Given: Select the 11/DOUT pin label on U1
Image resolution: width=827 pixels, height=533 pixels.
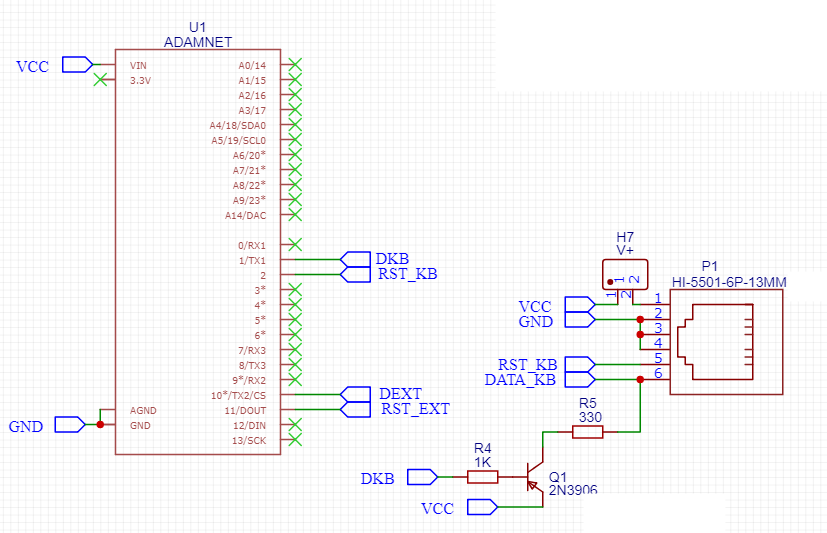Looking at the screenshot, I should pyautogui.click(x=245, y=410).
